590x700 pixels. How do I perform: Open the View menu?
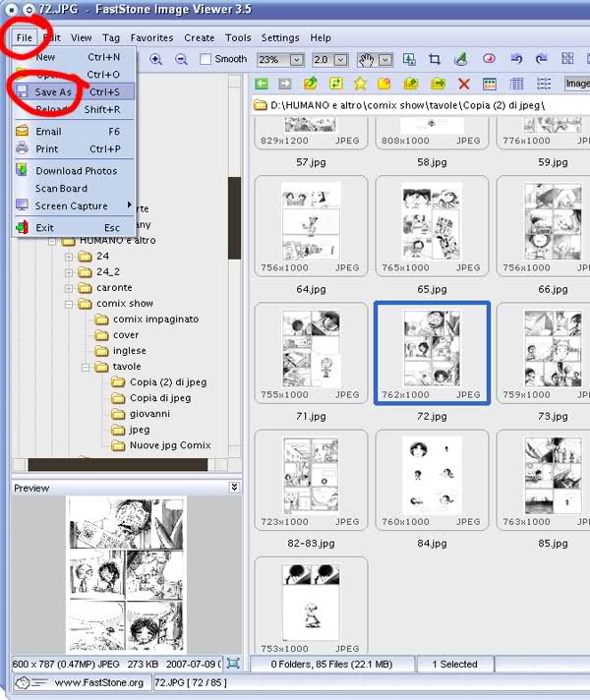(x=81, y=38)
